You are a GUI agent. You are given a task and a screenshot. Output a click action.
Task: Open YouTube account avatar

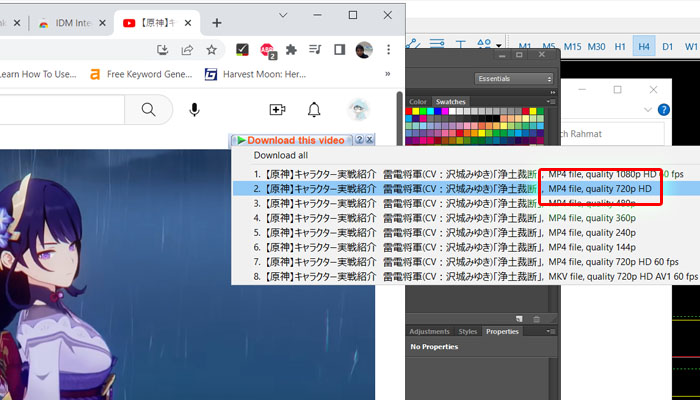pos(358,109)
